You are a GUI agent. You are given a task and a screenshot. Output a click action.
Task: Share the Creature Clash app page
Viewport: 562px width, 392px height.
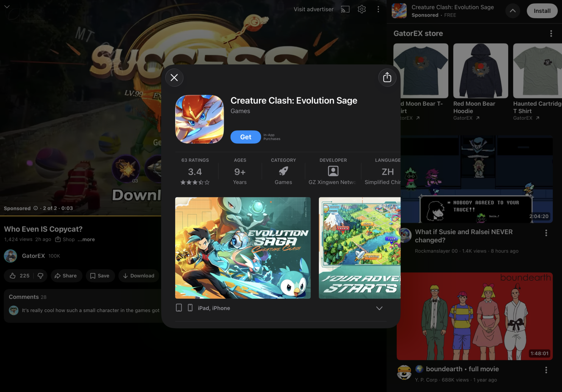click(x=387, y=78)
